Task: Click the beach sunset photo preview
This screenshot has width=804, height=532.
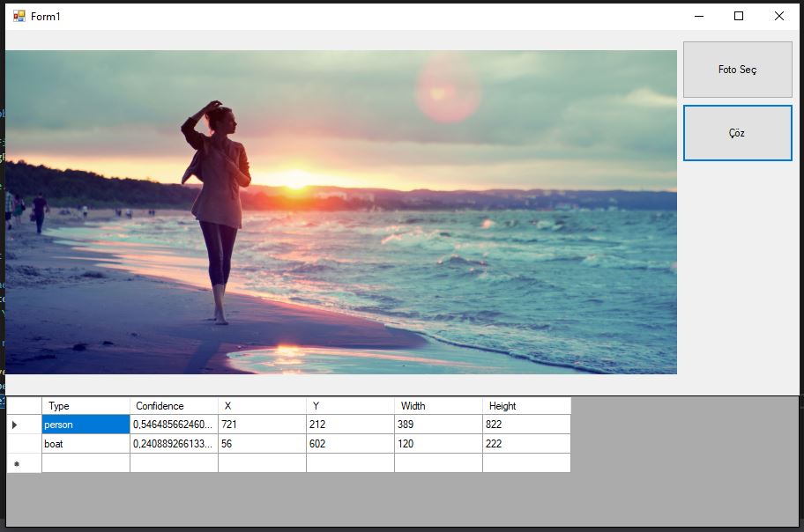Action: tap(341, 212)
